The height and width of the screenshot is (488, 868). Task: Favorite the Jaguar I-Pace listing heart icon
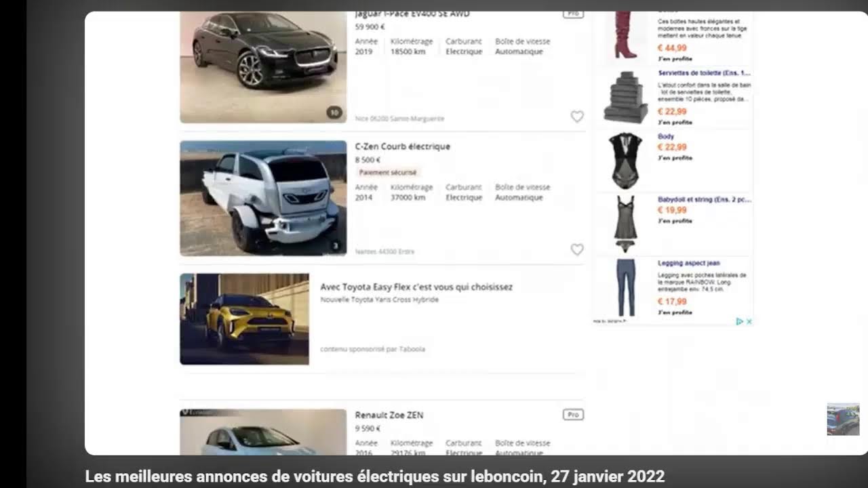(577, 117)
